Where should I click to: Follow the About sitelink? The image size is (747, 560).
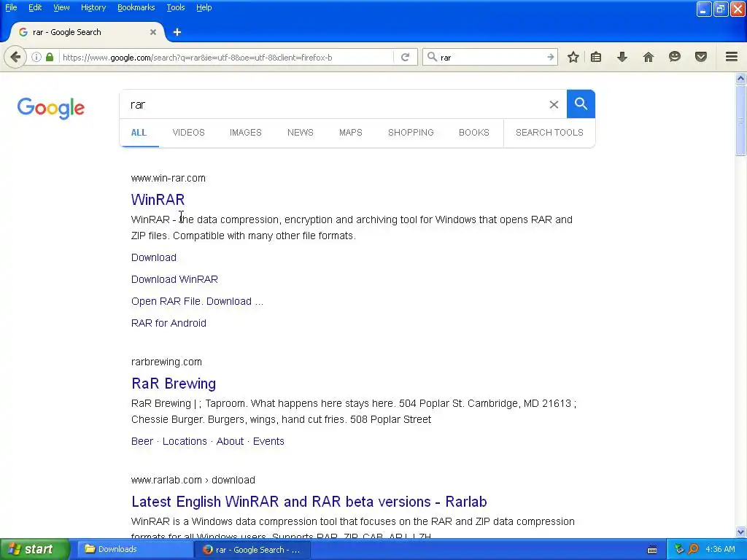point(230,441)
